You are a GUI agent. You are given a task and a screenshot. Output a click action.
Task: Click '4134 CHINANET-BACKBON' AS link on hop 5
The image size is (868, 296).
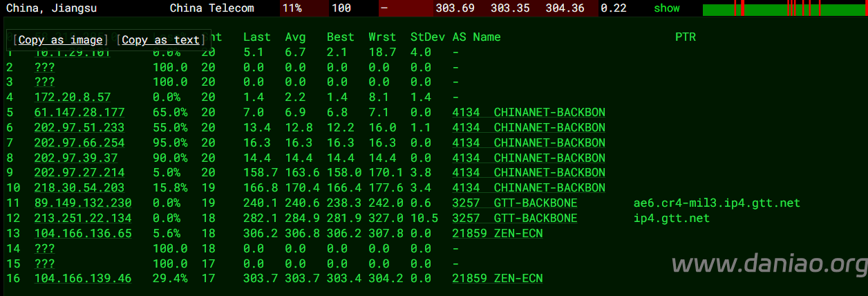[529, 113]
